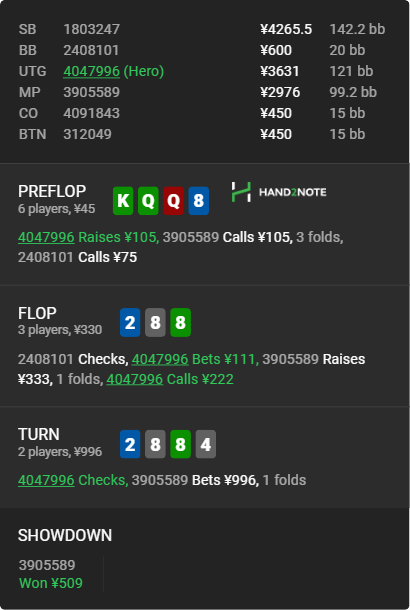The width and height of the screenshot is (410, 610).
Task: Open Hero player 4047996 link in UTG row
Action: click(91, 71)
